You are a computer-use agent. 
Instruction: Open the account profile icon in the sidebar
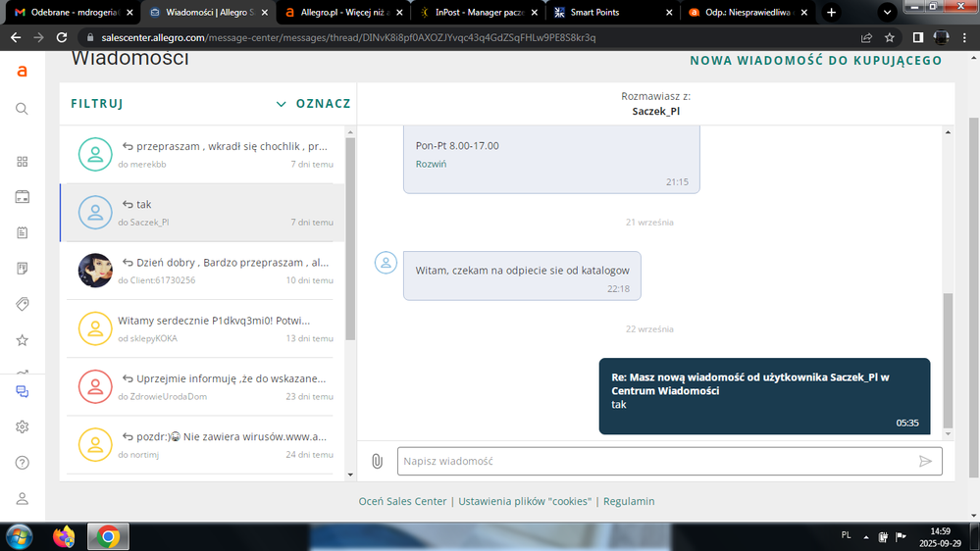[x=22, y=498]
